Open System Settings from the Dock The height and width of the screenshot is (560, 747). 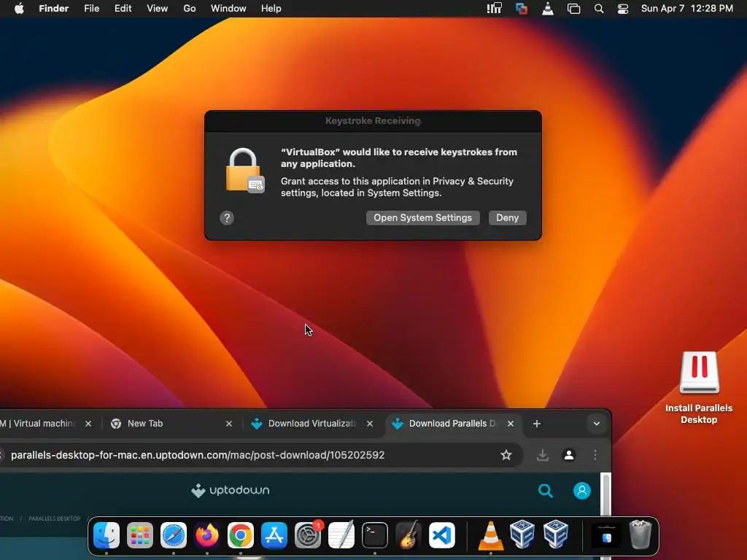[308, 534]
